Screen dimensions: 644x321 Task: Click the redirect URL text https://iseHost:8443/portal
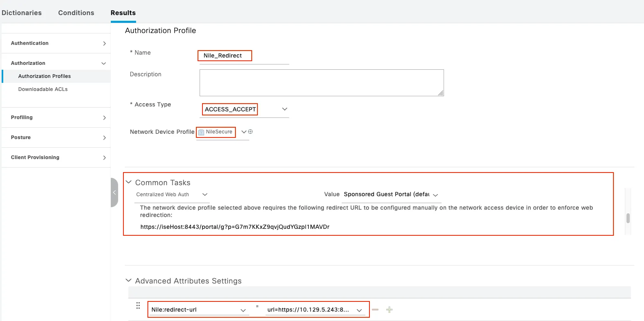(235, 227)
